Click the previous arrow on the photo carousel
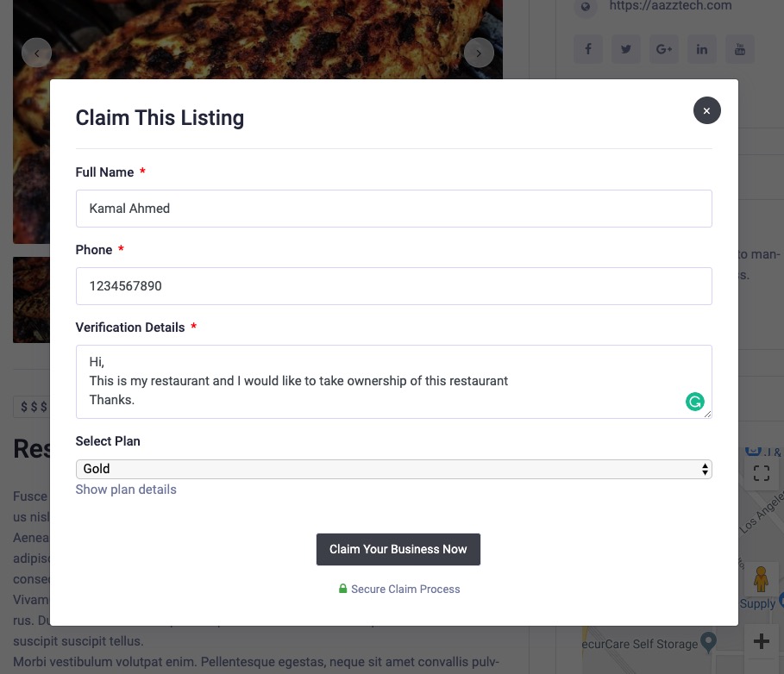 pyautogui.click(x=36, y=53)
